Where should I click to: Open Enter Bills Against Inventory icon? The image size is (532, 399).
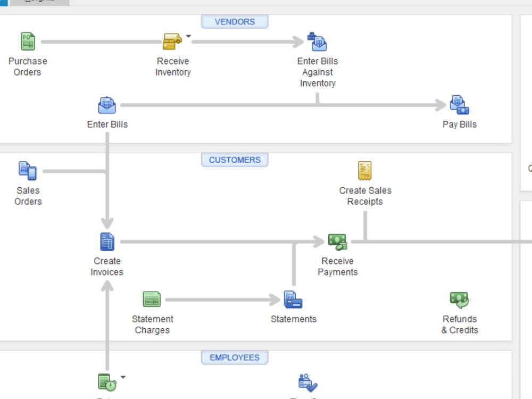click(x=317, y=41)
